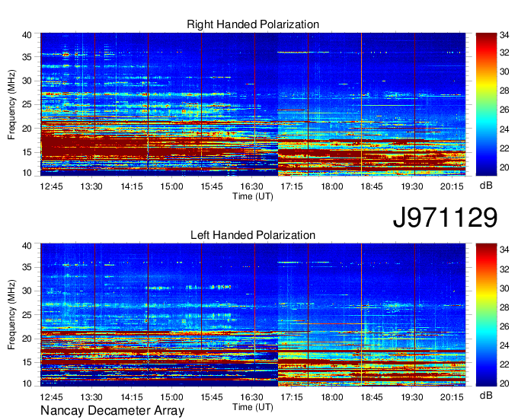Click the 20 value on Left Handed colorbar

(504, 383)
